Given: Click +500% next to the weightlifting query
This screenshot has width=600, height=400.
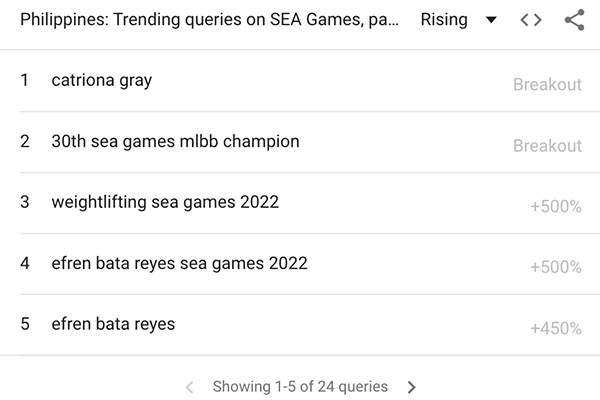Looking at the screenshot, I should [x=555, y=207].
